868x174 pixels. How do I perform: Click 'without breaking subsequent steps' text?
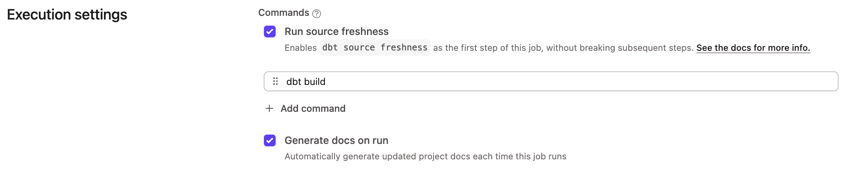tap(620, 48)
